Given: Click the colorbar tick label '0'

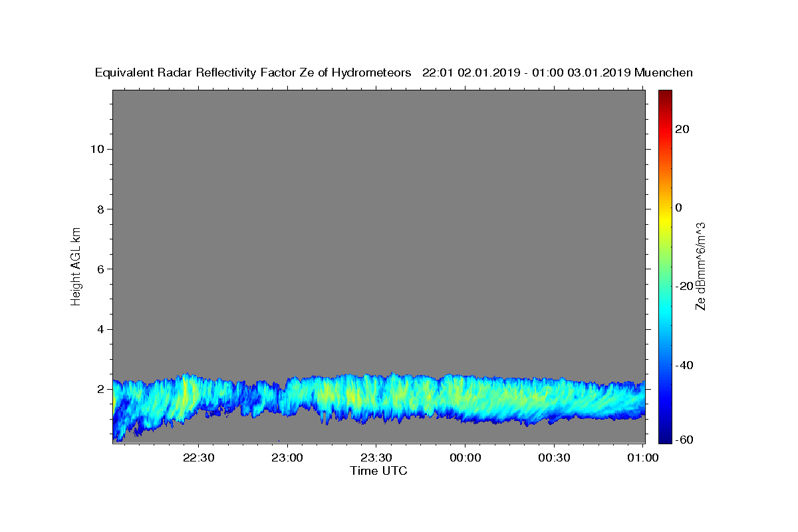Looking at the screenshot, I should (679, 207).
